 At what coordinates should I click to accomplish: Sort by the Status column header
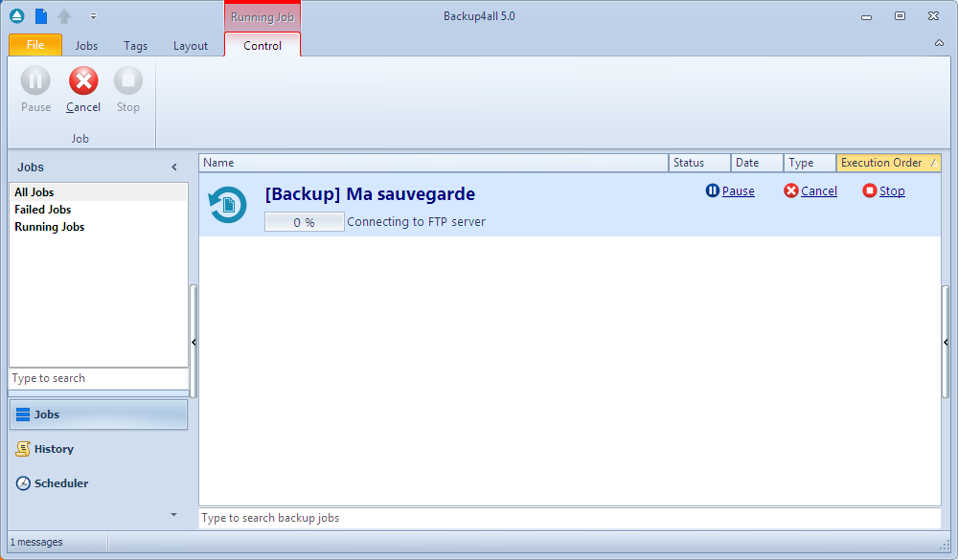[699, 163]
